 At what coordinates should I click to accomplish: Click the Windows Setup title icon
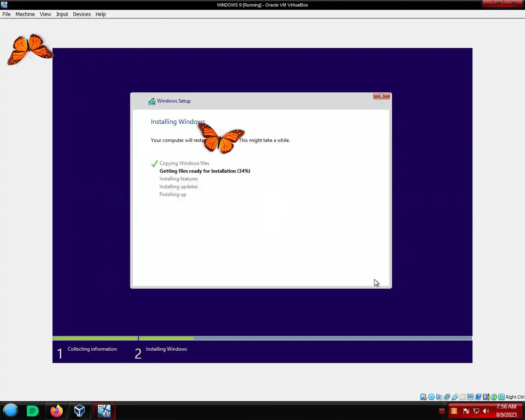click(152, 101)
